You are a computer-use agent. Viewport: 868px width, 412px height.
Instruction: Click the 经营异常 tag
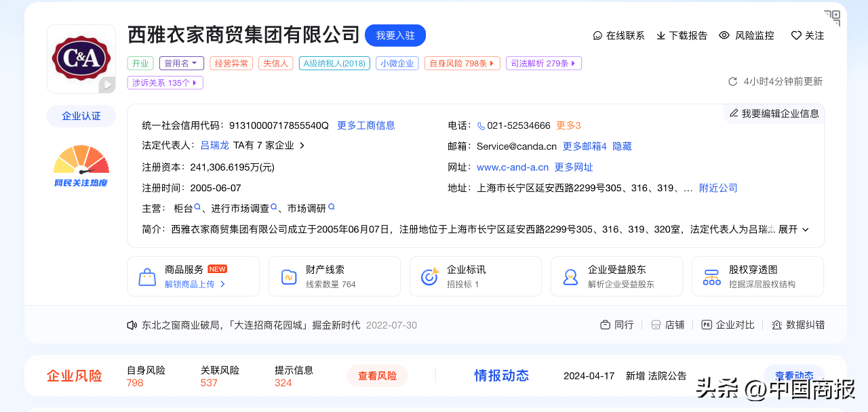[231, 64]
